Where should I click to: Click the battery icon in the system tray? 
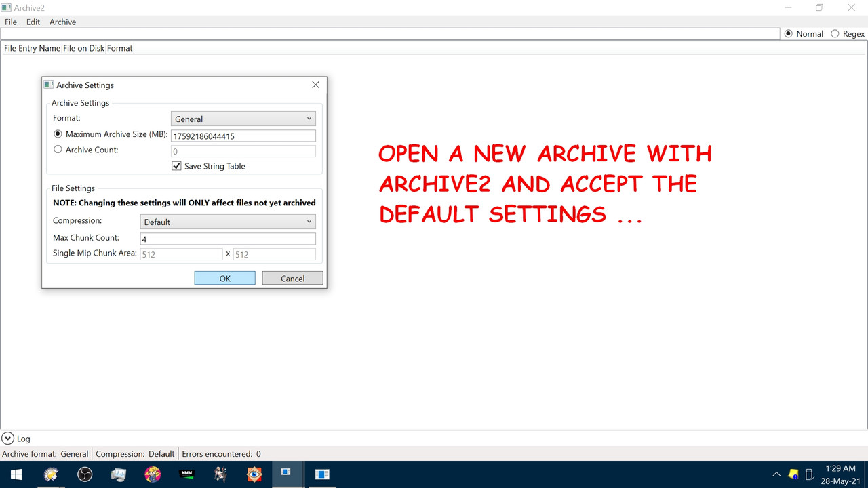tap(809, 474)
